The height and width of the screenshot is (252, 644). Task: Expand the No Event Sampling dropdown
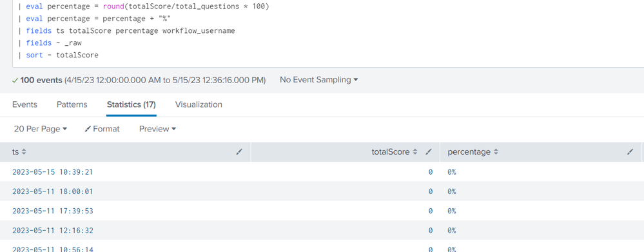(318, 80)
